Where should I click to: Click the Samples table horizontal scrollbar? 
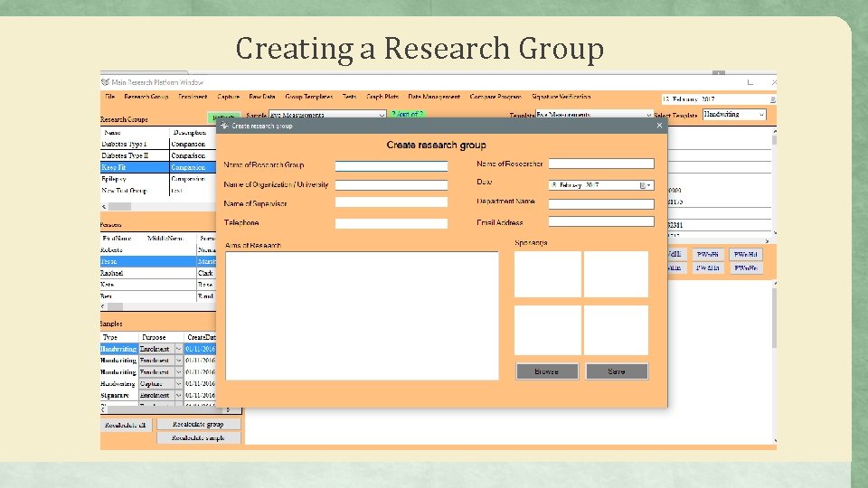coord(166,410)
